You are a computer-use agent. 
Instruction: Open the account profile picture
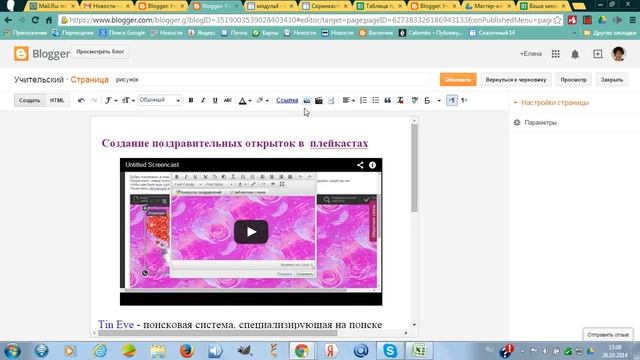[x=619, y=53]
